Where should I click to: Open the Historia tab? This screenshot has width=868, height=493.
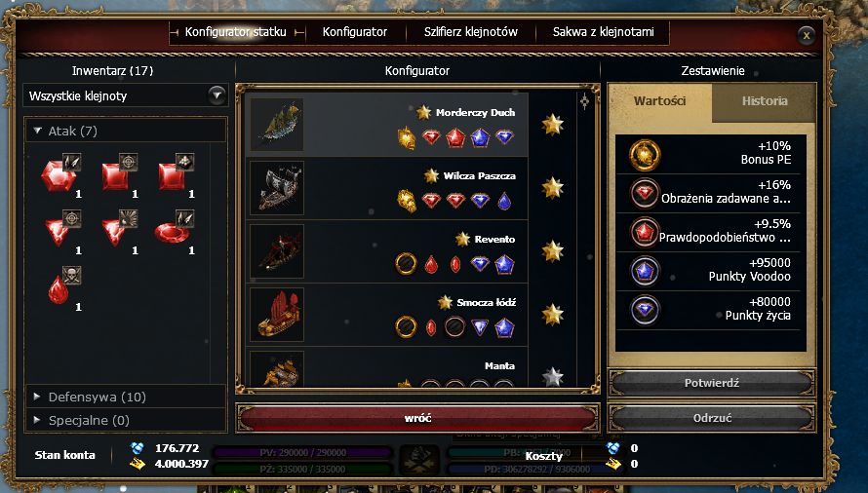point(764,101)
